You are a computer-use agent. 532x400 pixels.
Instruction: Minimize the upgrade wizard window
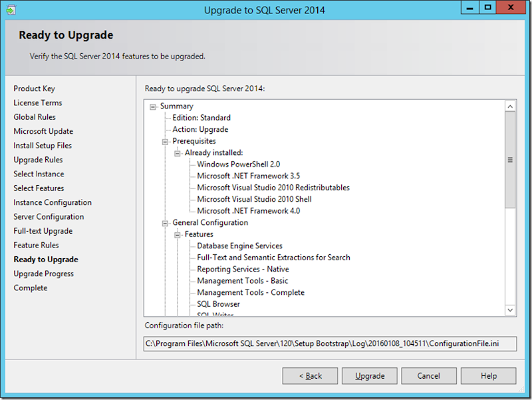tap(470, 8)
